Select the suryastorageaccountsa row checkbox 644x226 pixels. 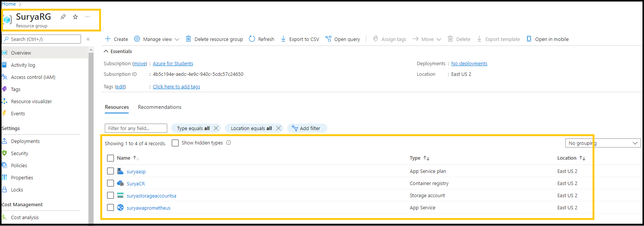click(110, 195)
